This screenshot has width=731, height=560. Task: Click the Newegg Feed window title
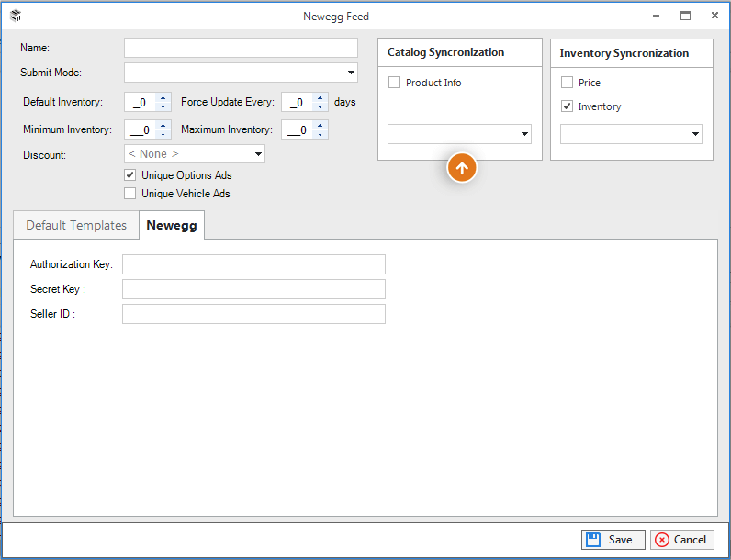pos(336,17)
